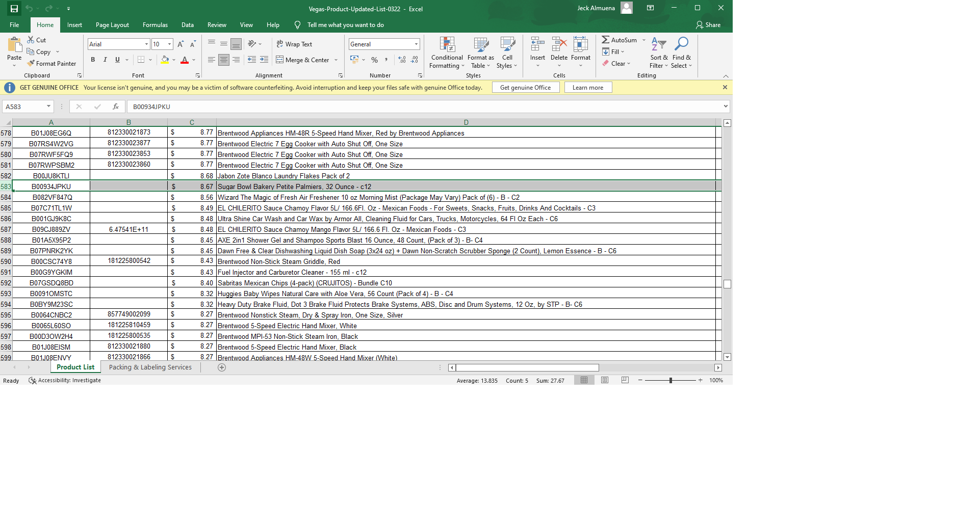The height and width of the screenshot is (531, 980).
Task: Set Bottom Align vertical alignment
Action: [x=236, y=44]
